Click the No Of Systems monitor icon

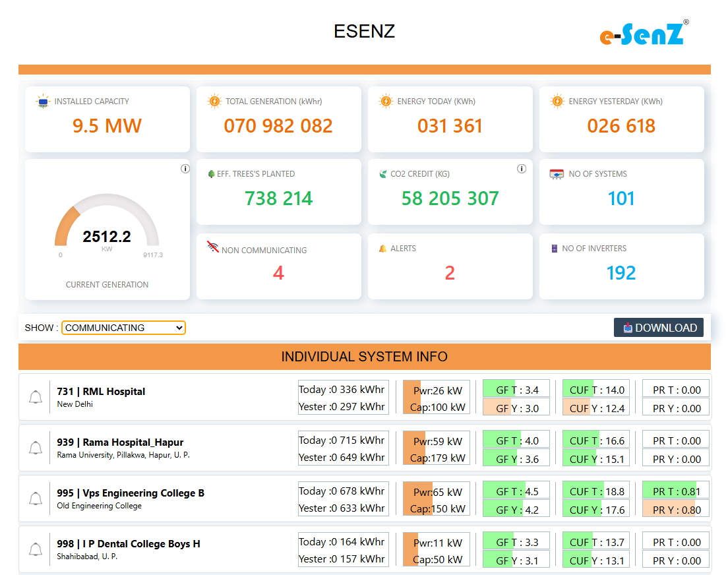point(557,174)
